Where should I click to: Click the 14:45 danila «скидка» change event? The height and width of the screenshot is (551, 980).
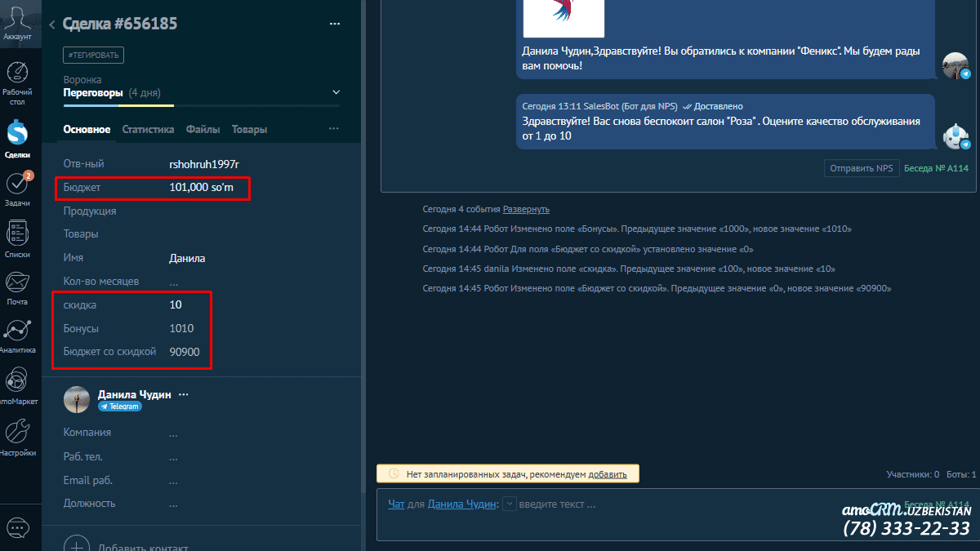pyautogui.click(x=629, y=269)
